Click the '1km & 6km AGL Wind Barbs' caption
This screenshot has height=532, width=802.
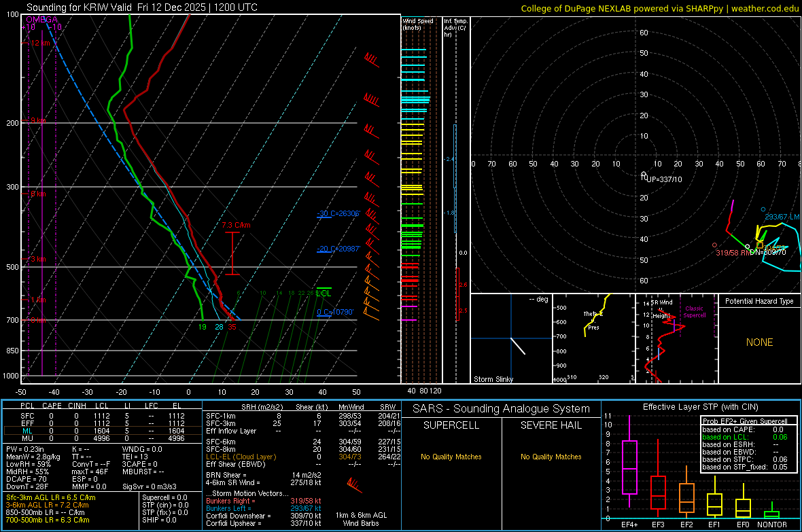coord(361,519)
